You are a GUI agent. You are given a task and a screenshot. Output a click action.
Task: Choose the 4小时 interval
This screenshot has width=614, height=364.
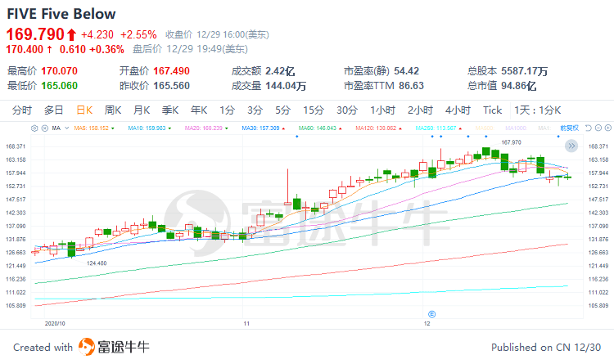coord(458,110)
